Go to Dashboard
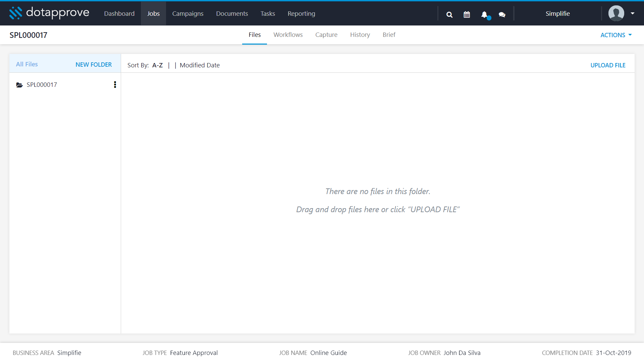The image size is (644, 362). coord(119,13)
